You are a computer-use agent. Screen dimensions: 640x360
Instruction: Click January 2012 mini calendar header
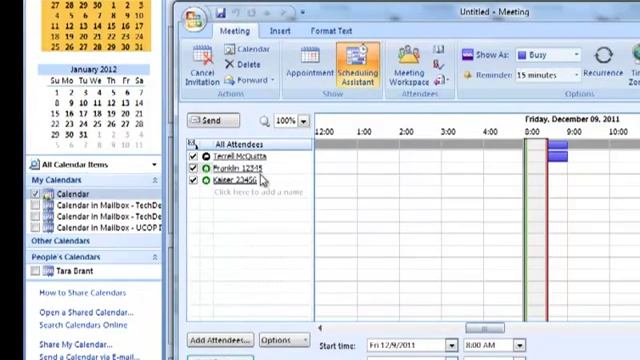(93, 69)
